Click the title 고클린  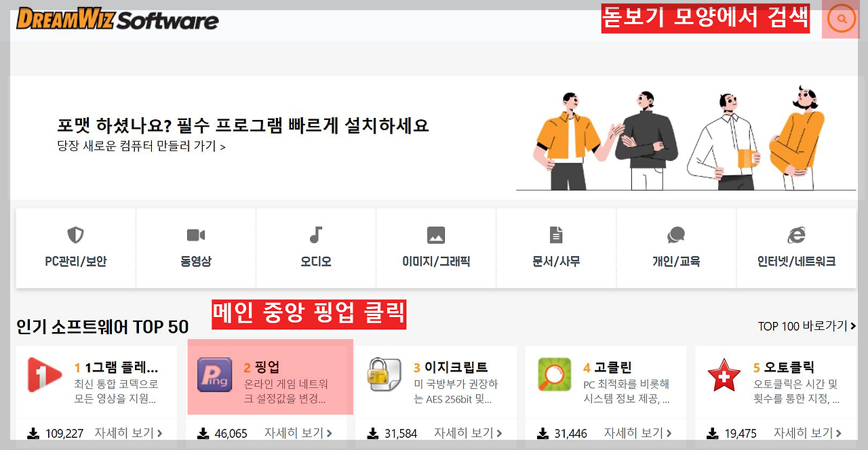[x=613, y=368]
